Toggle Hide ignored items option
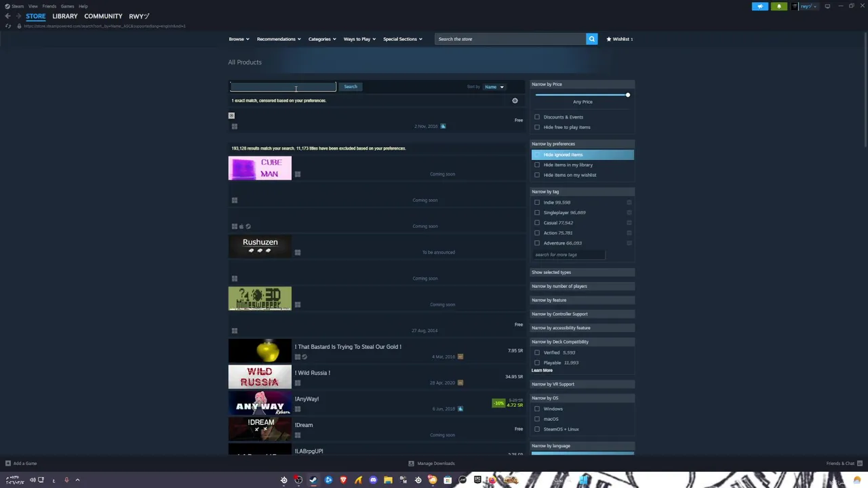Viewport: 868px width, 488px height. coord(583,155)
